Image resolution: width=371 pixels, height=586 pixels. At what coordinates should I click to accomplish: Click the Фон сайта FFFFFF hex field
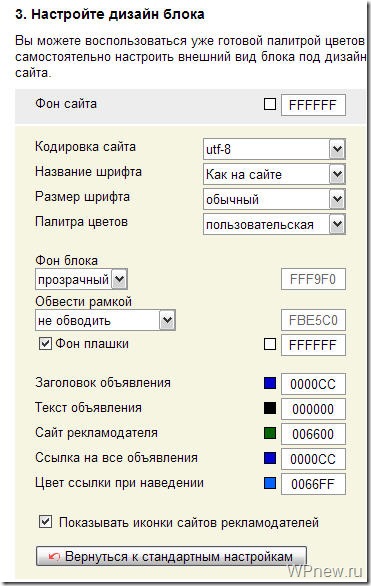click(x=313, y=105)
